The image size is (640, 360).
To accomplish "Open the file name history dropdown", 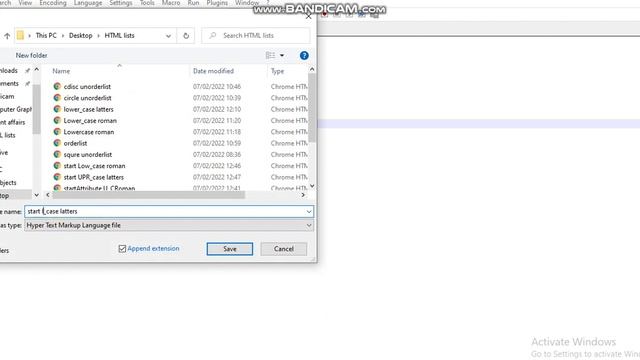I will click(309, 211).
